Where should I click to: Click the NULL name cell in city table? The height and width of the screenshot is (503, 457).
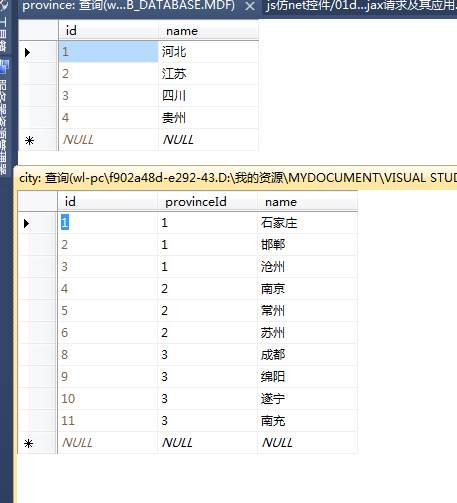point(307,443)
